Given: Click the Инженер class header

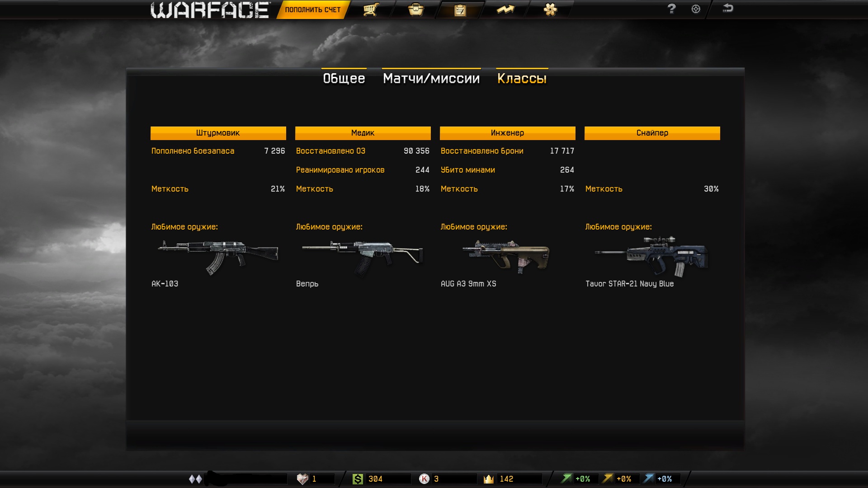Looking at the screenshot, I should click(x=508, y=133).
